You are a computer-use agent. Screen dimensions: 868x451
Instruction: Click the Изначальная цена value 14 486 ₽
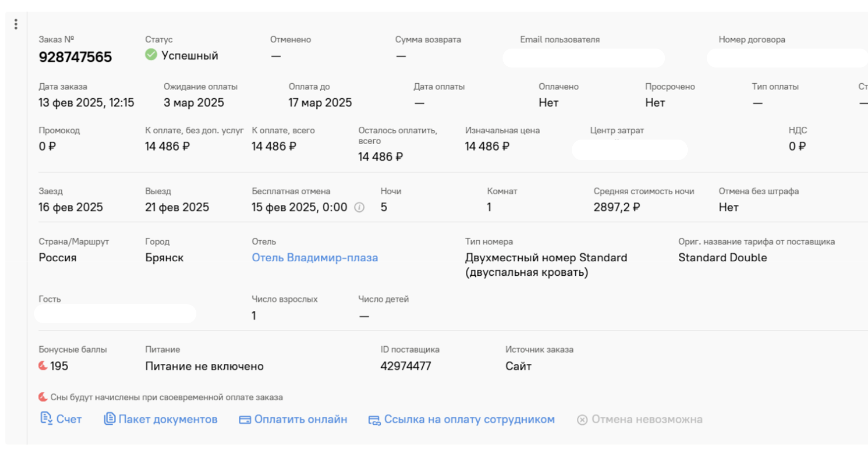click(x=487, y=146)
